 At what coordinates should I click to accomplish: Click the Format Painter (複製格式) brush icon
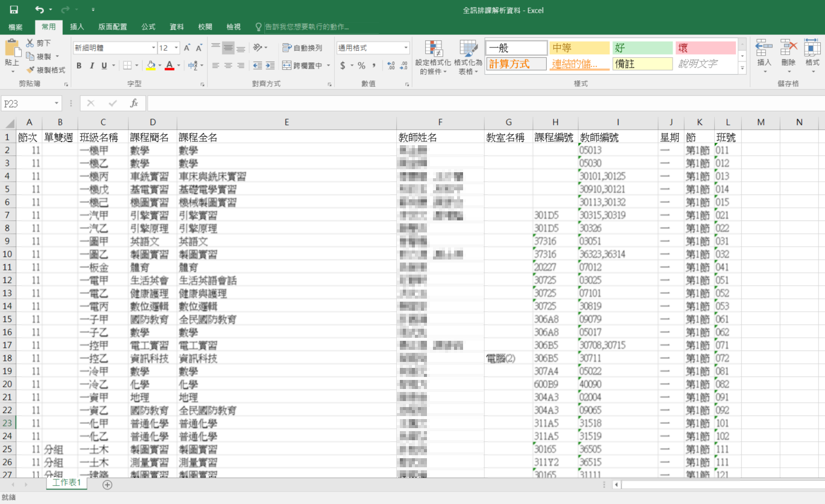pyautogui.click(x=30, y=70)
